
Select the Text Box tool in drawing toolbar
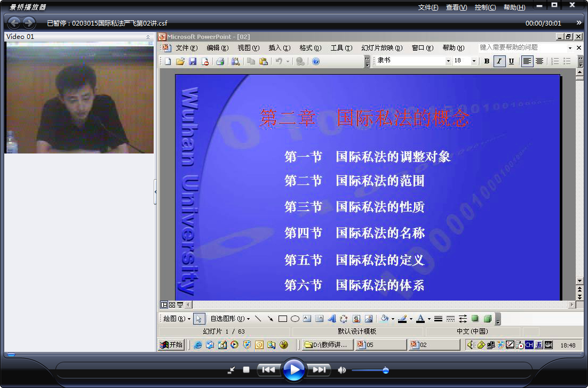[x=307, y=319]
